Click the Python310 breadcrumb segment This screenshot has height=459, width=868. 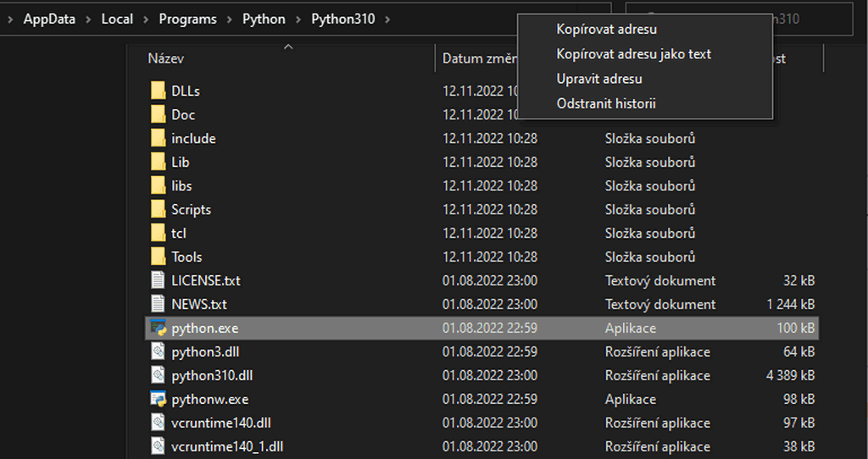[x=343, y=19]
